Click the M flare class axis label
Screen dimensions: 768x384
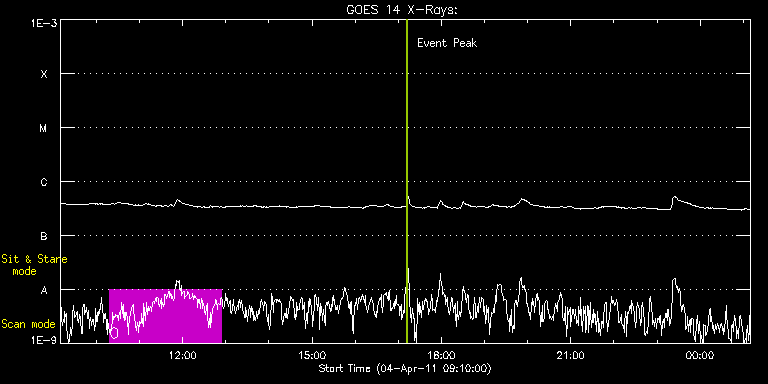pos(45,128)
